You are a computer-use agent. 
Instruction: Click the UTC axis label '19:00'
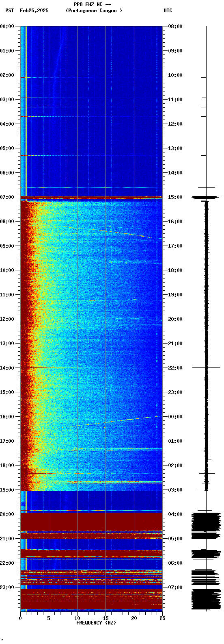coord(175,295)
